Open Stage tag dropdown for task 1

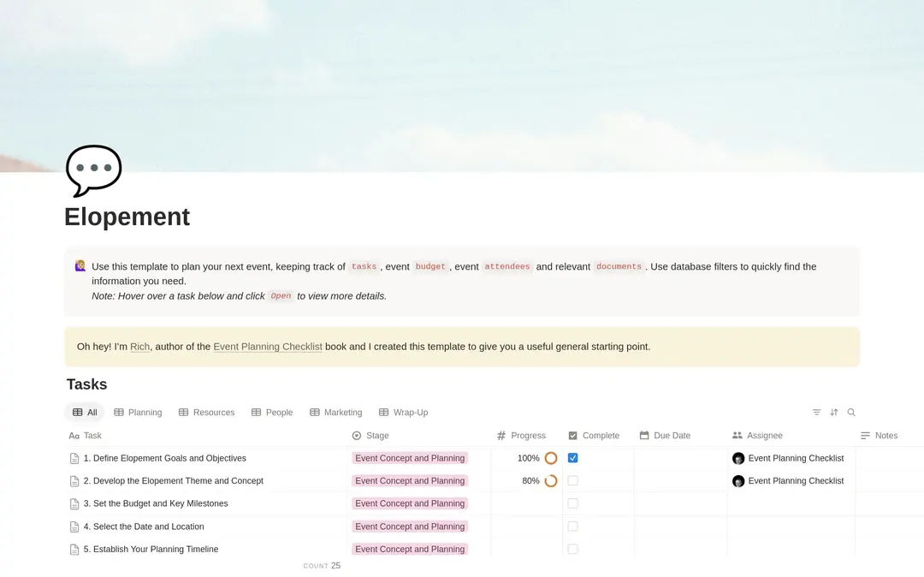point(410,459)
